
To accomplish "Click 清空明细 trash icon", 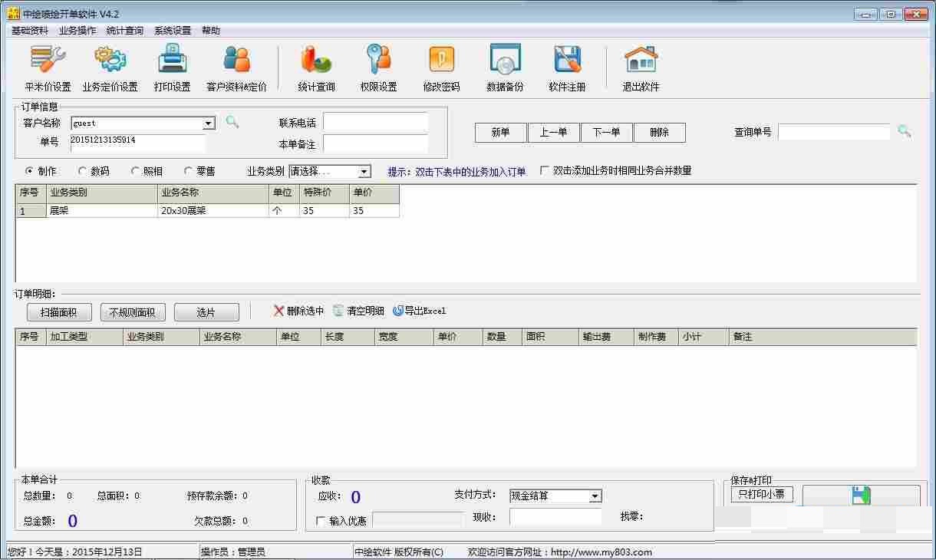I will point(338,311).
